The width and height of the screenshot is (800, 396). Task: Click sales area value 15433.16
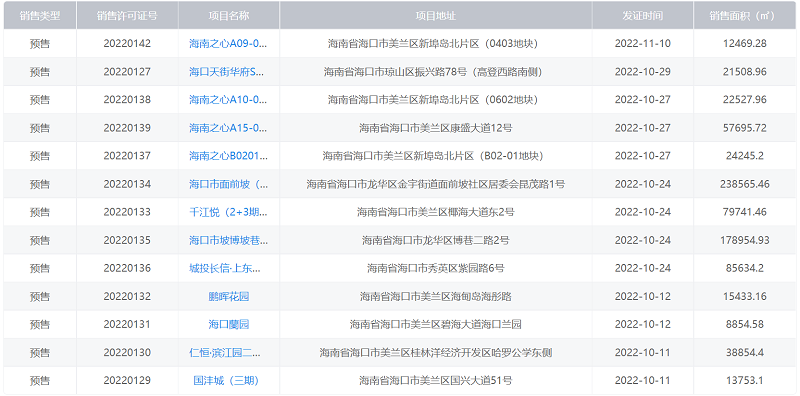click(744, 296)
